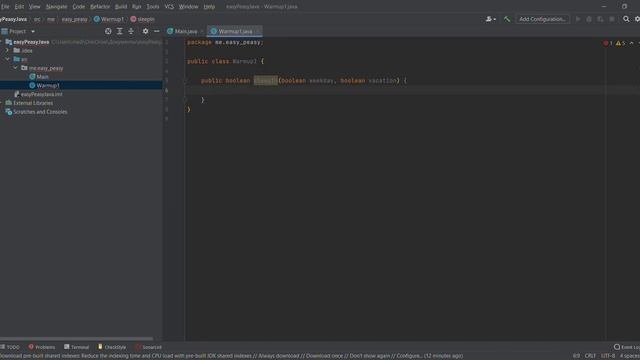Select the easyPeasyJava.iml file
The image size is (640, 360).
point(41,94)
